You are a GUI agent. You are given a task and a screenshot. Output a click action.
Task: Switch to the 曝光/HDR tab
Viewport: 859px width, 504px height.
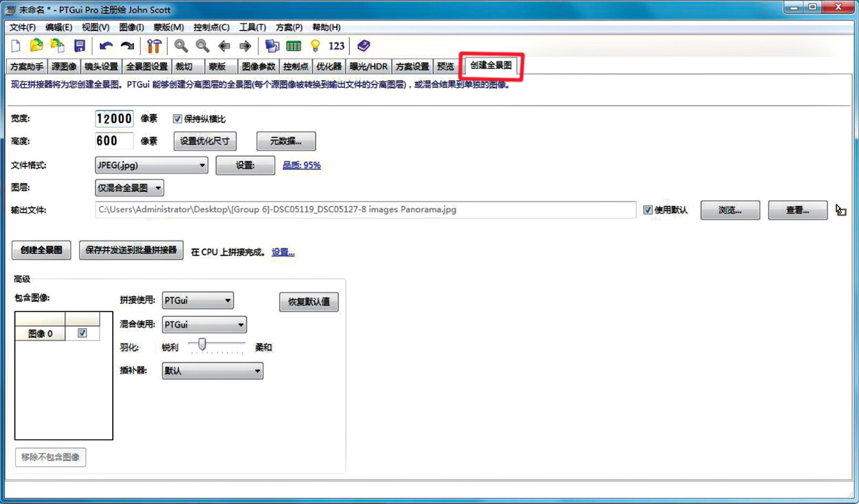pyautogui.click(x=368, y=66)
